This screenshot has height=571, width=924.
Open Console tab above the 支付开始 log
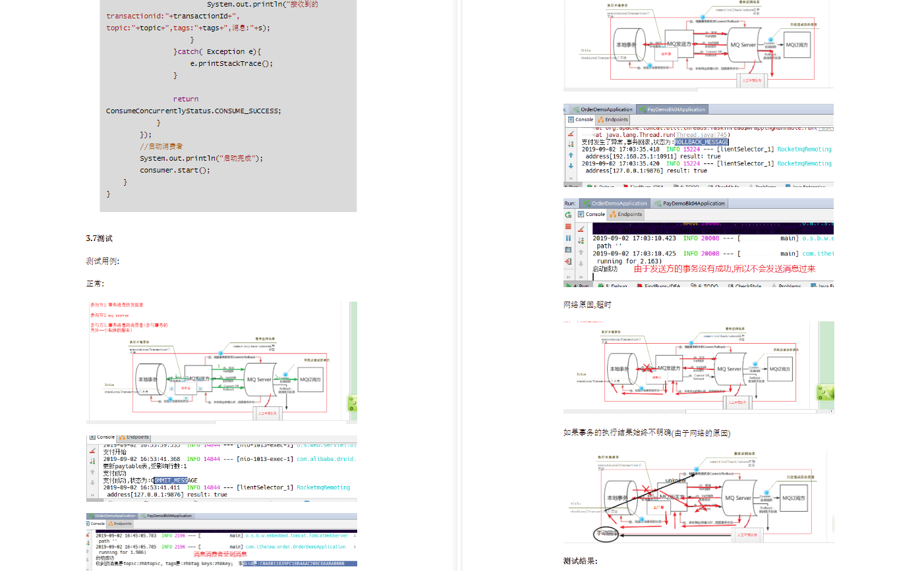click(x=103, y=437)
